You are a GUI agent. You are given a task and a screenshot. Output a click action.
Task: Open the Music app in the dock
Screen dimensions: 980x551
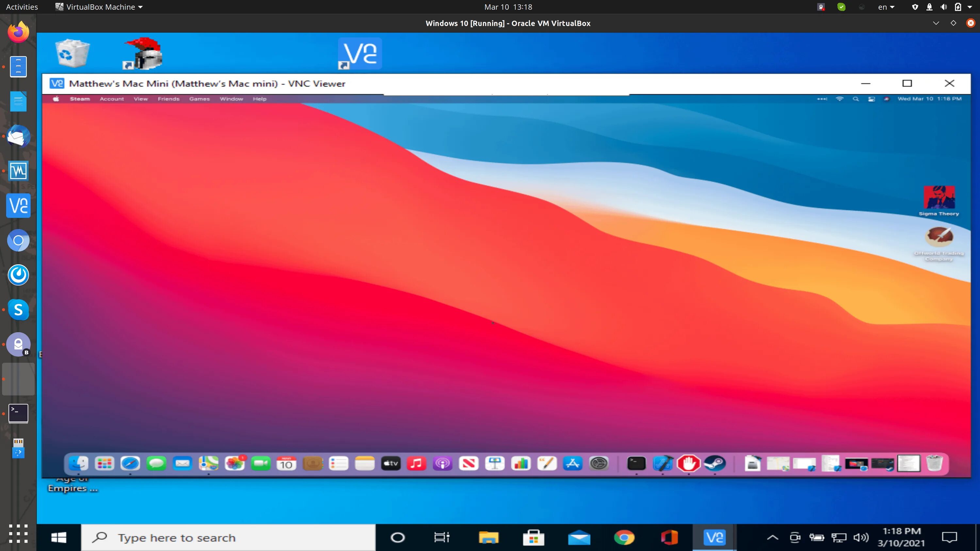[416, 464]
